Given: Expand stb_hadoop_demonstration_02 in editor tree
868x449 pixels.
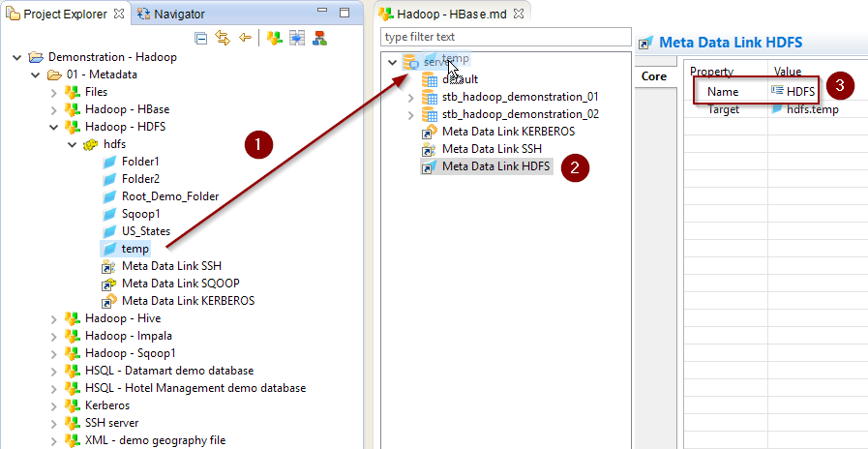Looking at the screenshot, I should coord(410,115).
